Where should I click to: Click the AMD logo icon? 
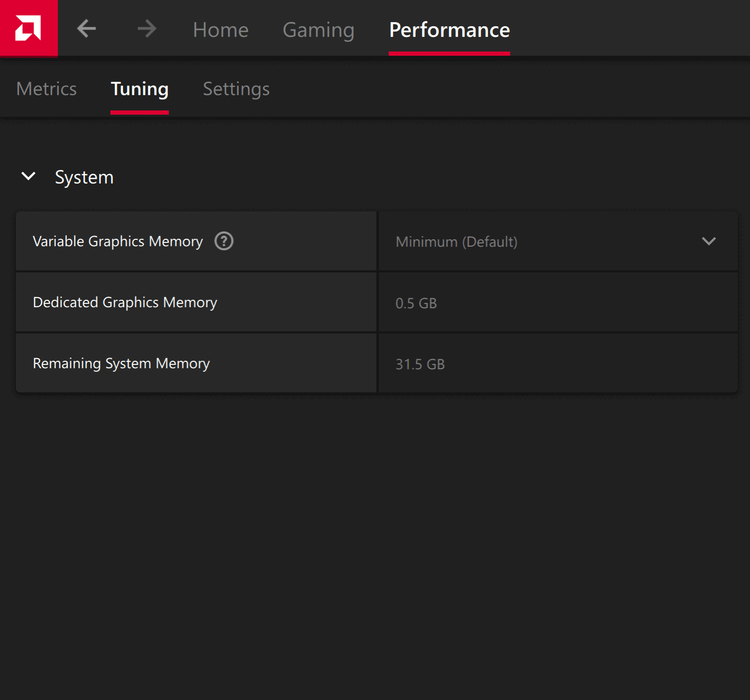(28, 28)
